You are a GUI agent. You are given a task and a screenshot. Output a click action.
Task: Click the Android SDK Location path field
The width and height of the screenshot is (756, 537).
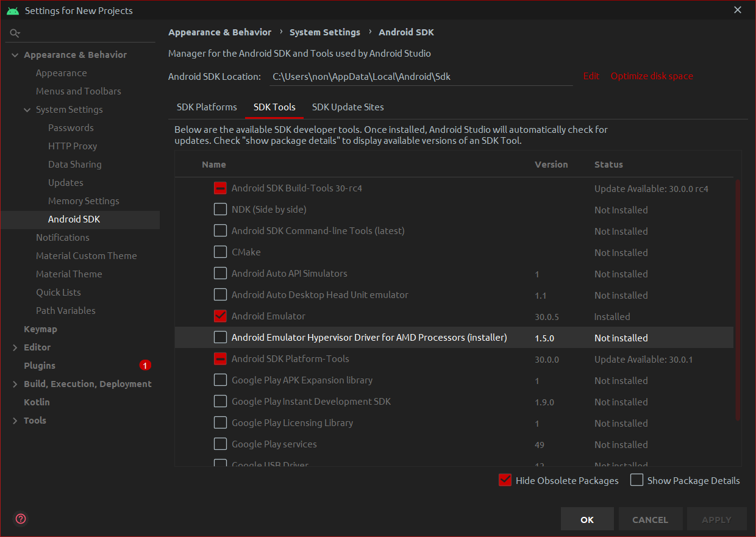pyautogui.click(x=421, y=76)
